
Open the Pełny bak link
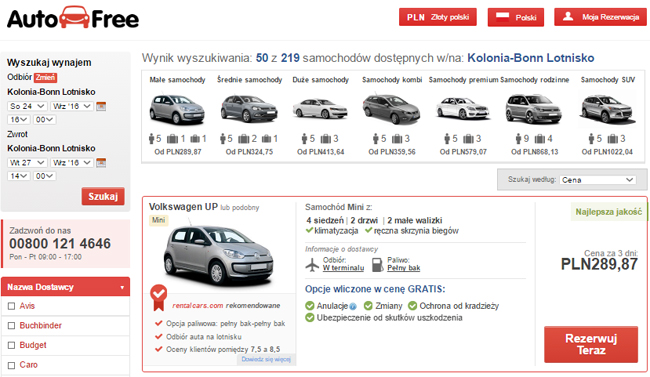coord(404,268)
